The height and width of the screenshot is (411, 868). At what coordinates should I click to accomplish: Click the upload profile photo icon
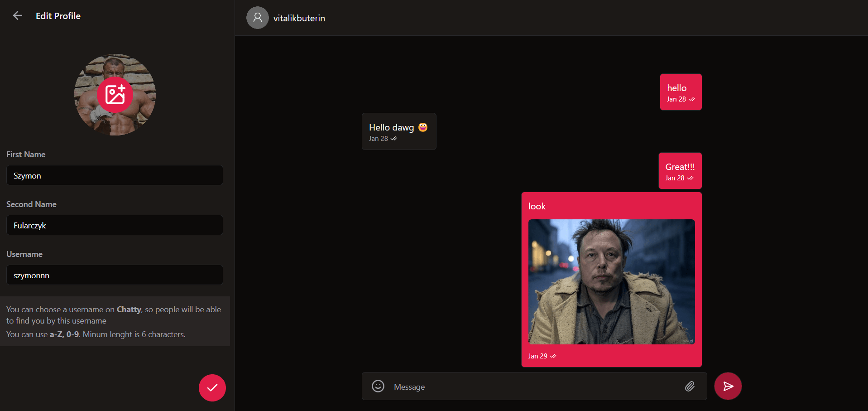point(115,95)
